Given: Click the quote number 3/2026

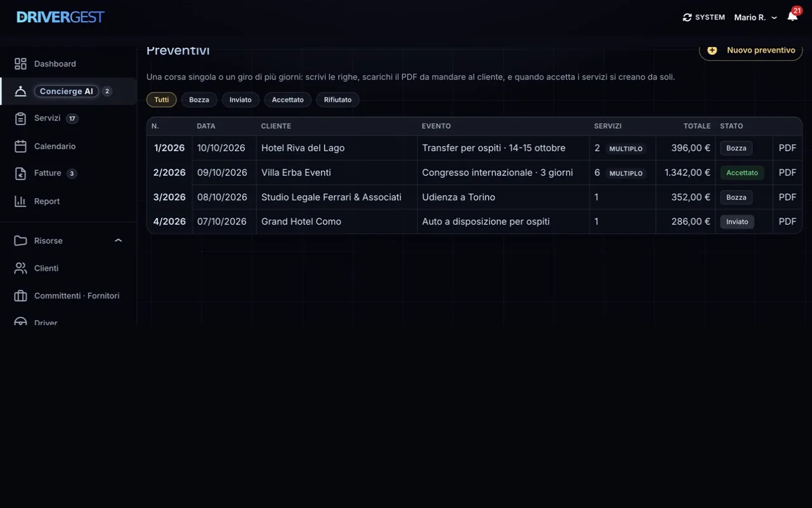Looking at the screenshot, I should coord(169,197).
